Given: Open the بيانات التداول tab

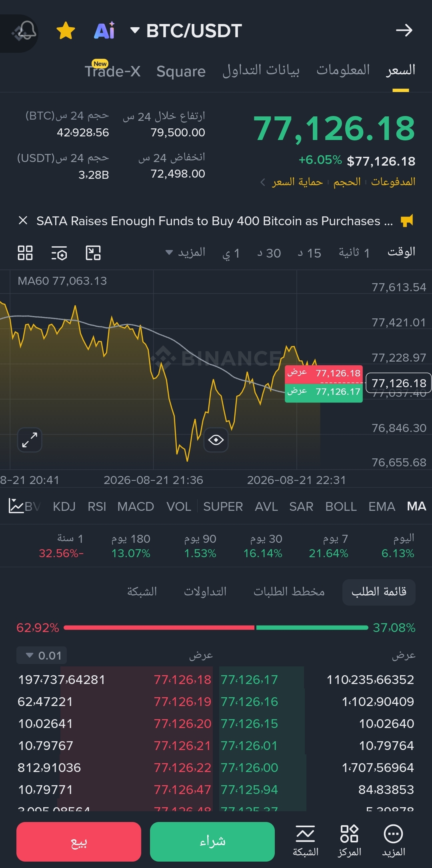Looking at the screenshot, I should (261, 70).
